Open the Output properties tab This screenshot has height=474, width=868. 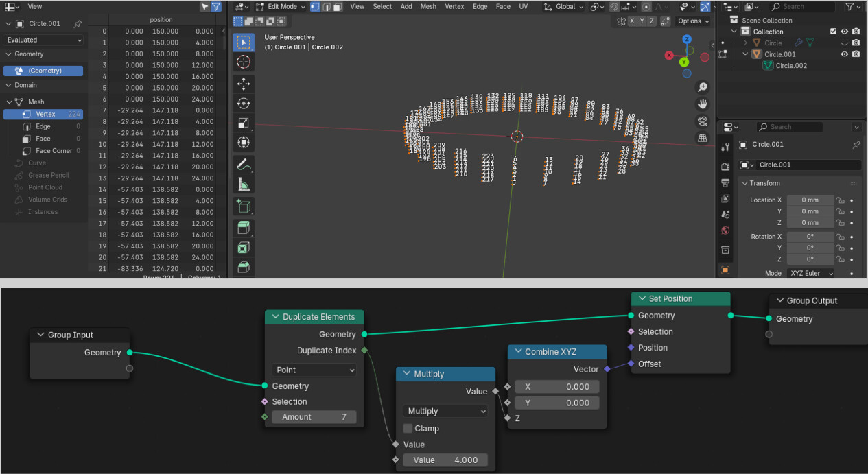click(725, 182)
